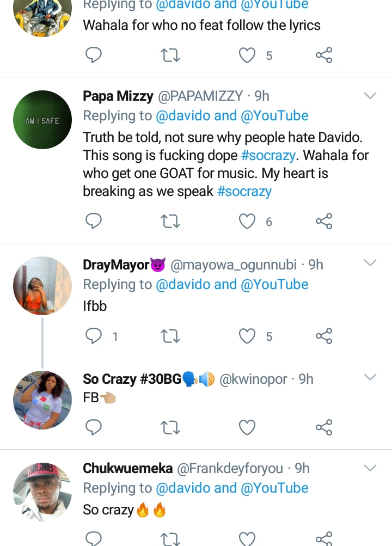Viewport: 392px width, 546px height.
Task: Open the #socrazy hashtag after 'breaking as we speak'
Action: [244, 192]
